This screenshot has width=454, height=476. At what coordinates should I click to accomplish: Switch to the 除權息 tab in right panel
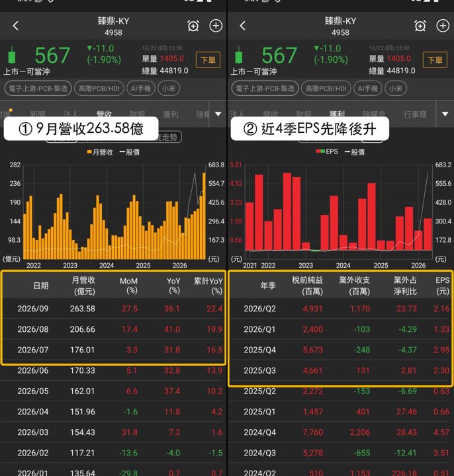coord(374,114)
